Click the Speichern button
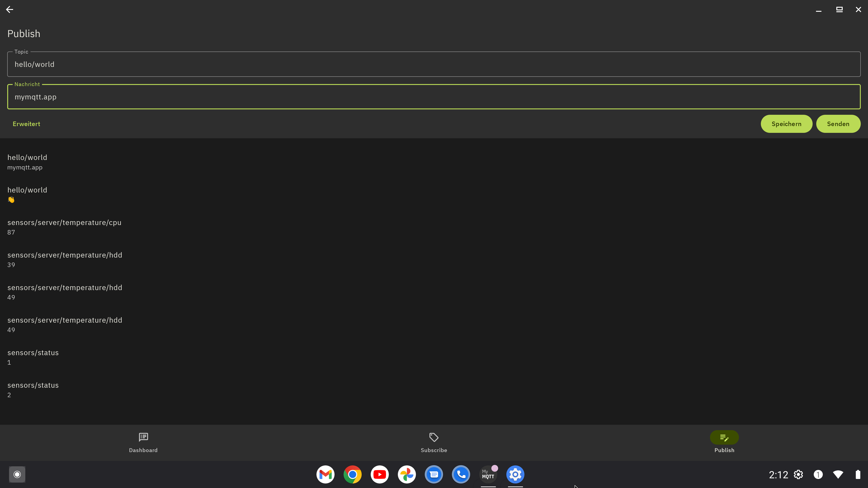 (x=786, y=124)
